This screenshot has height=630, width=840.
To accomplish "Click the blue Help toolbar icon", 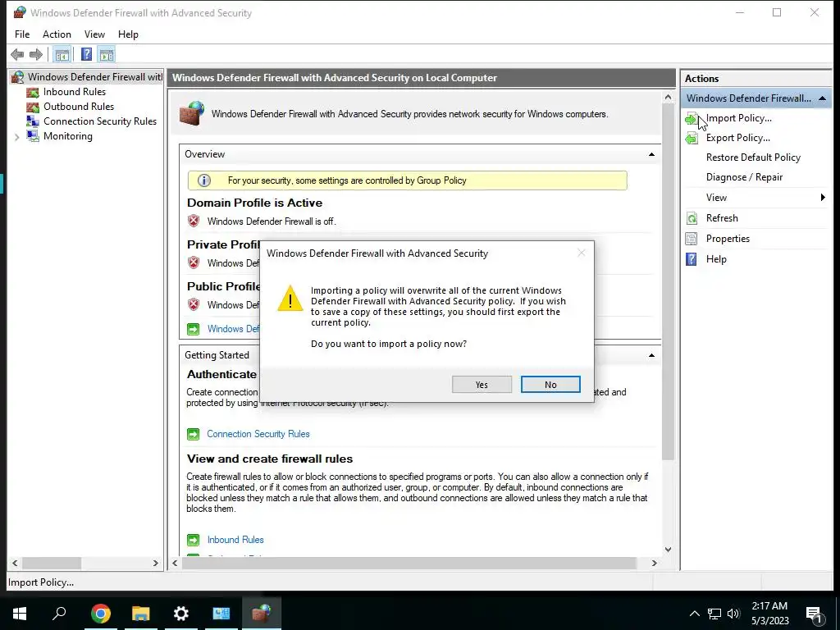I will (x=86, y=54).
